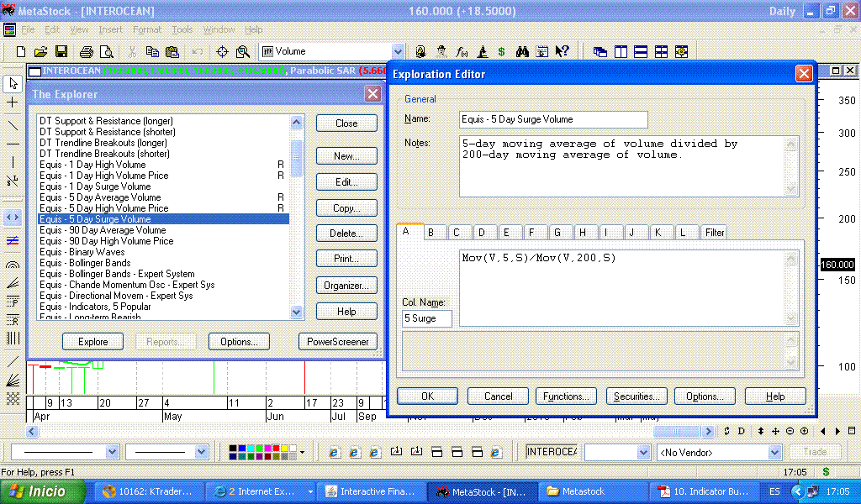Click the Edit... button in The Explorer
The image size is (861, 504).
[346, 182]
